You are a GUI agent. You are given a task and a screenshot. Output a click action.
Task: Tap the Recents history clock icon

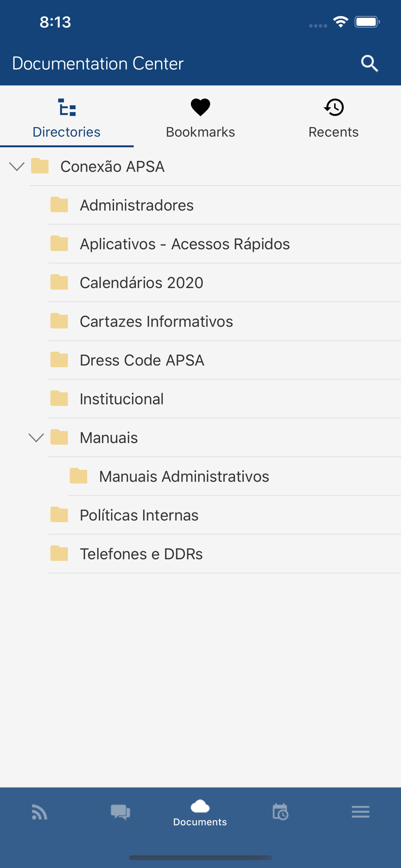point(334,107)
